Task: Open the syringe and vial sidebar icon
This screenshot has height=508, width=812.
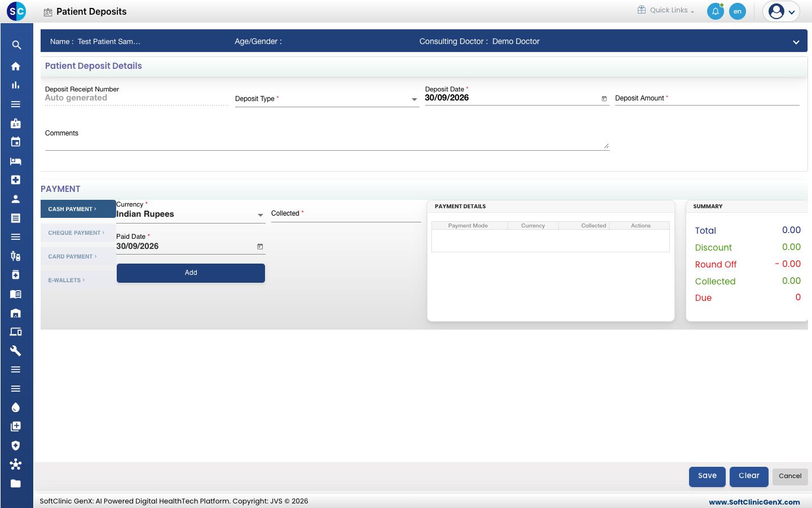Action: (16, 256)
